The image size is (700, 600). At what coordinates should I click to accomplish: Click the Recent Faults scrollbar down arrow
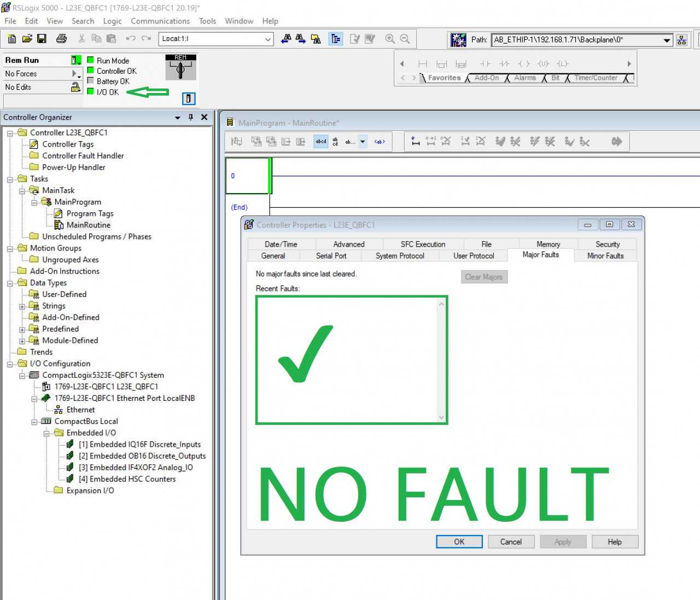click(442, 418)
